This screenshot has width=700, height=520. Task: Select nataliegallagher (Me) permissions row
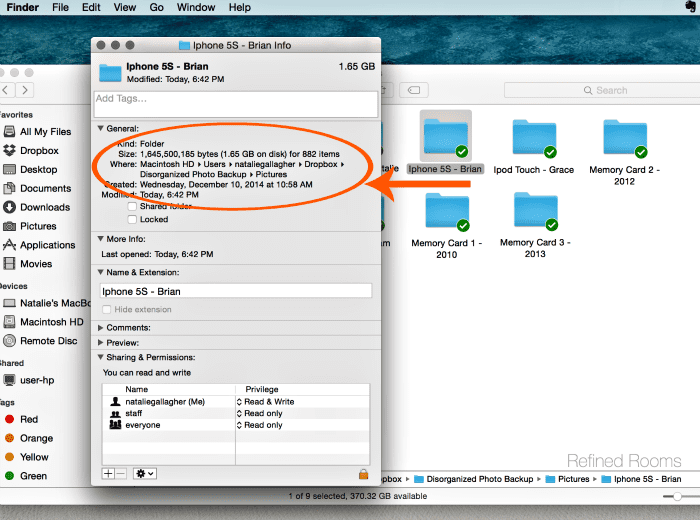coord(236,402)
